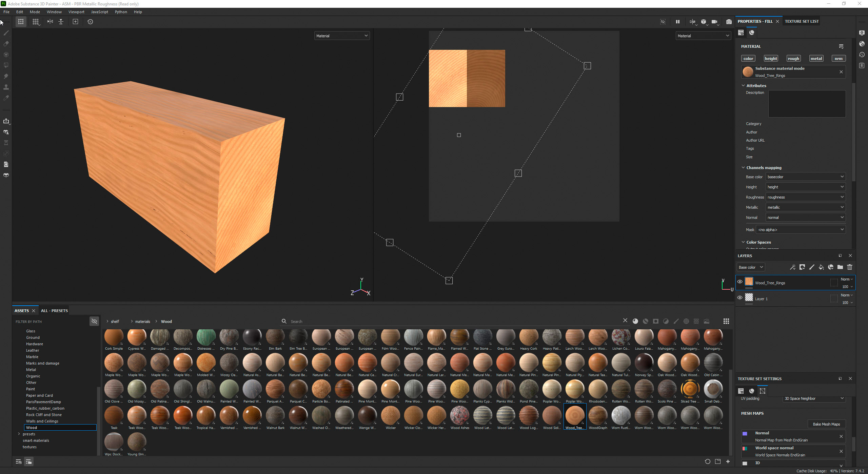Select the rough channel filter button
The width and height of the screenshot is (868, 474).
coord(793,58)
